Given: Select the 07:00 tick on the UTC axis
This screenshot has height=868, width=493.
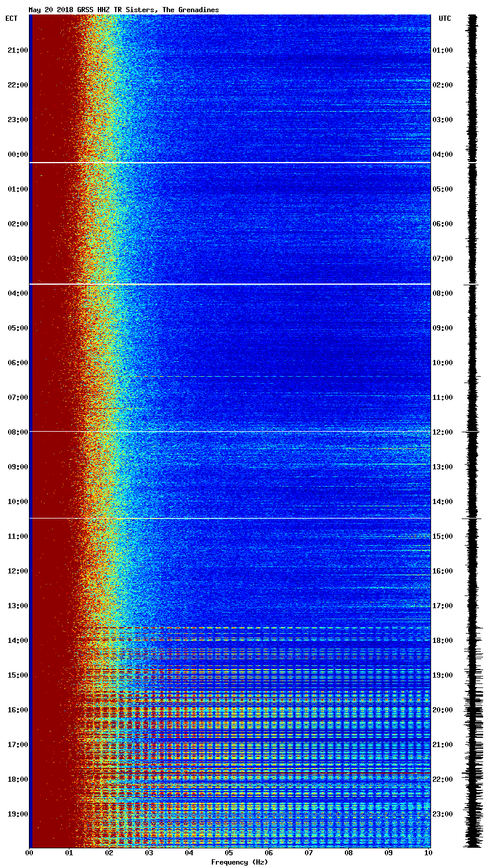Looking at the screenshot, I should pyautogui.click(x=443, y=259).
